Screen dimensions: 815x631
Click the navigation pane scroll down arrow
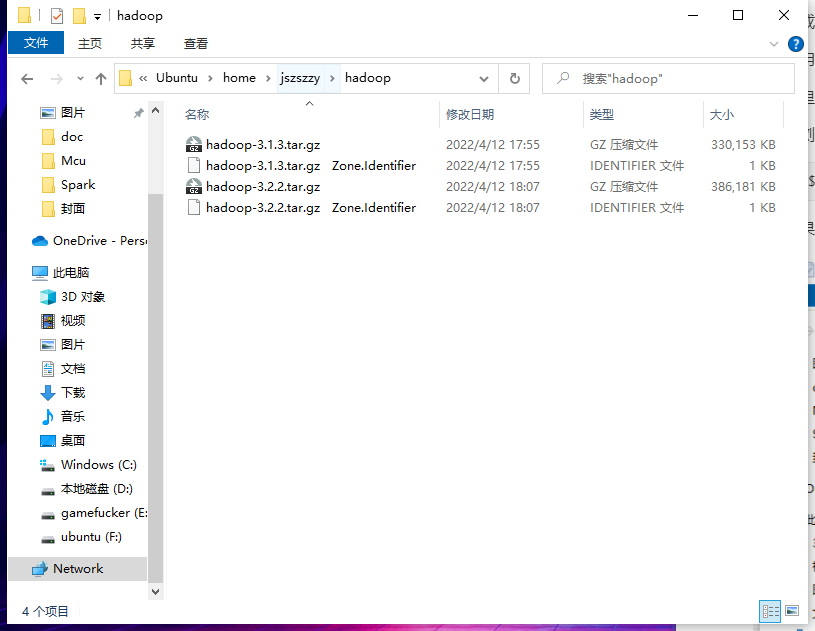(x=155, y=591)
